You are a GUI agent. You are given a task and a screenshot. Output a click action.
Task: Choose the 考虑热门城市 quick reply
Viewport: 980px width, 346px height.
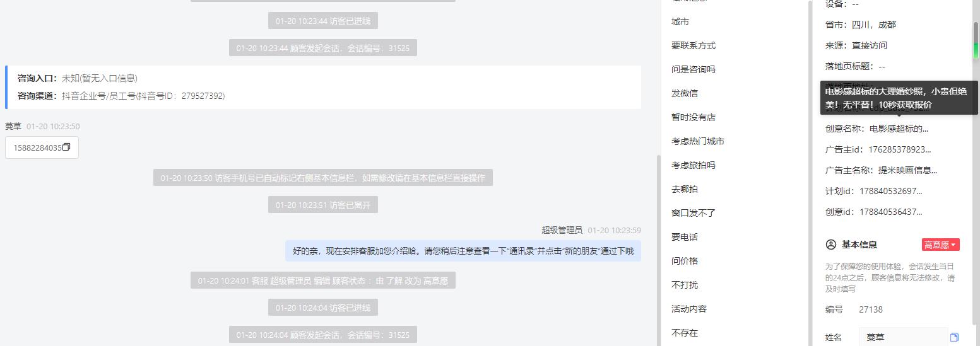698,141
